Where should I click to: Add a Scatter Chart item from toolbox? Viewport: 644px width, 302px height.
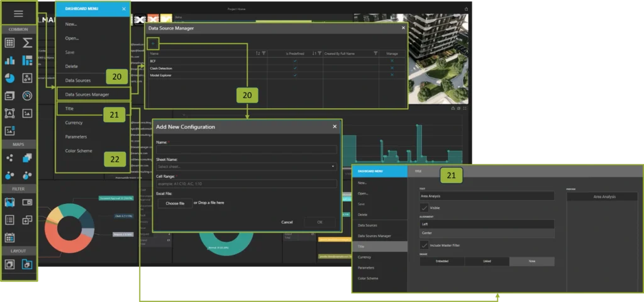(x=27, y=78)
